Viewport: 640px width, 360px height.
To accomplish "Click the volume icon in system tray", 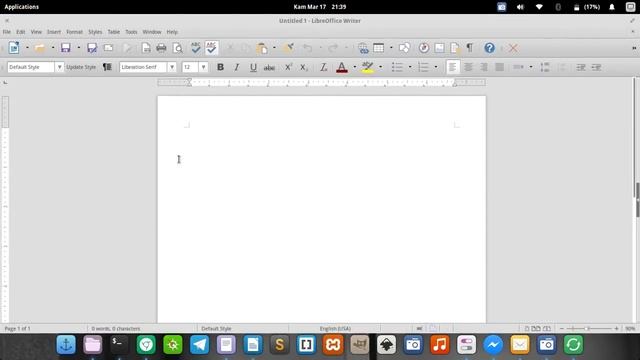I will pyautogui.click(x=520, y=7).
